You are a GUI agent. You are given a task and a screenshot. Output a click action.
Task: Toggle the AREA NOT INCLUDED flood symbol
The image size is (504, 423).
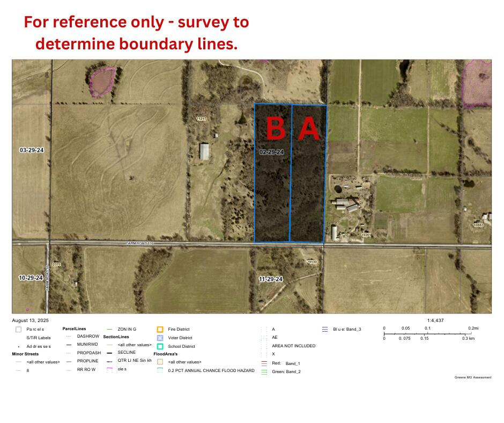[265, 346]
